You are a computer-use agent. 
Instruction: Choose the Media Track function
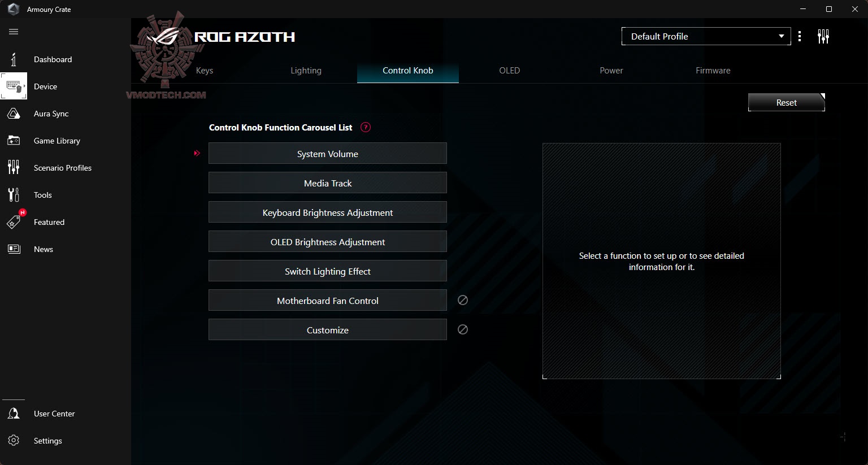tap(328, 183)
